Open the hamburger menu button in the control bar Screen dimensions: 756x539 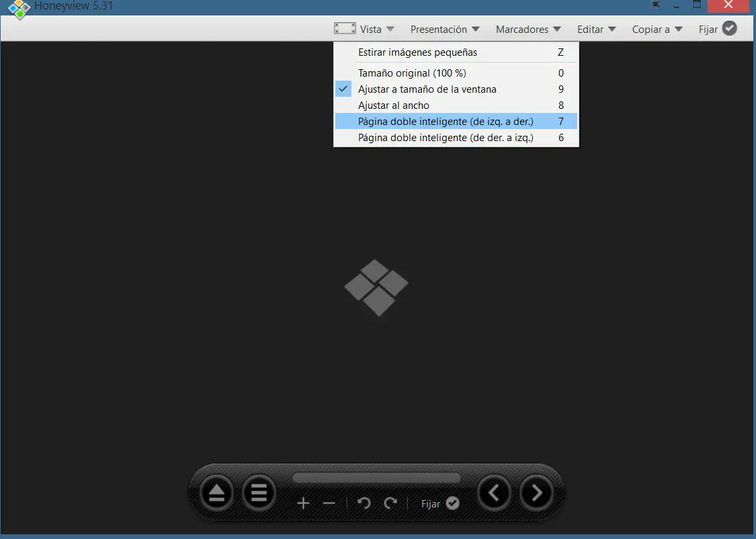coord(259,493)
